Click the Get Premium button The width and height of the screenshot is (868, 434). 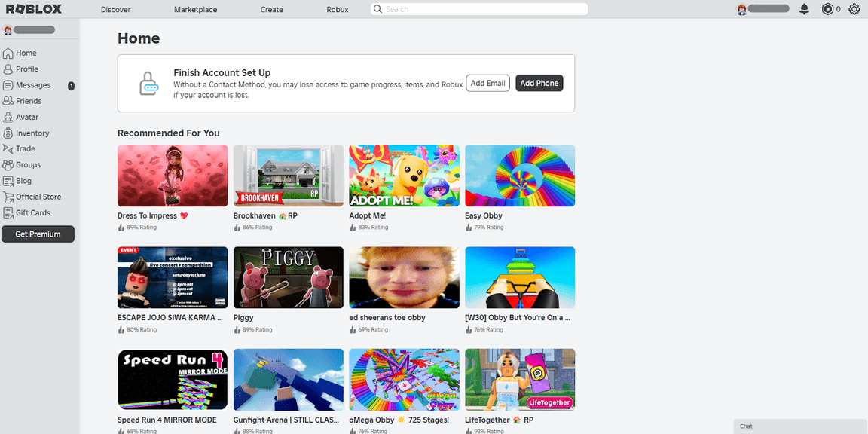pos(38,234)
